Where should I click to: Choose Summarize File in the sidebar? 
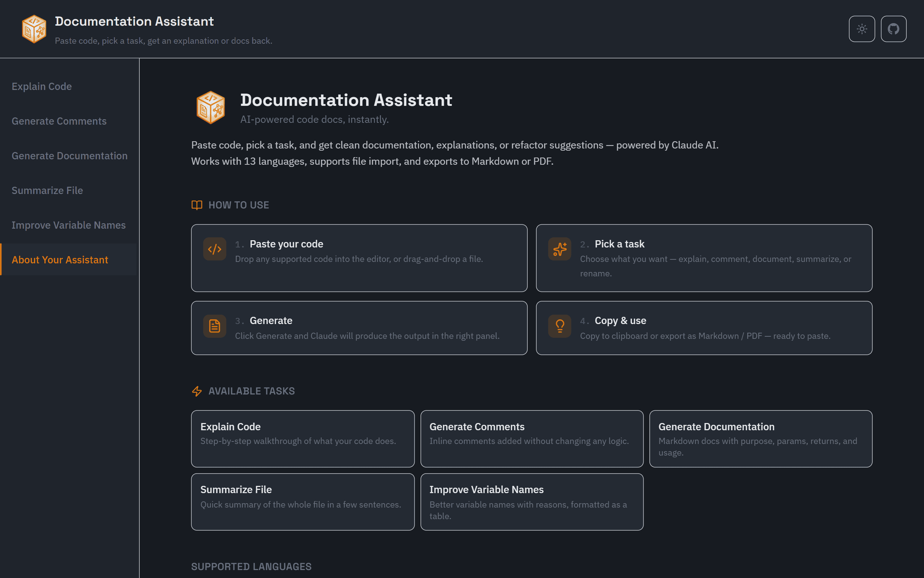pos(47,190)
